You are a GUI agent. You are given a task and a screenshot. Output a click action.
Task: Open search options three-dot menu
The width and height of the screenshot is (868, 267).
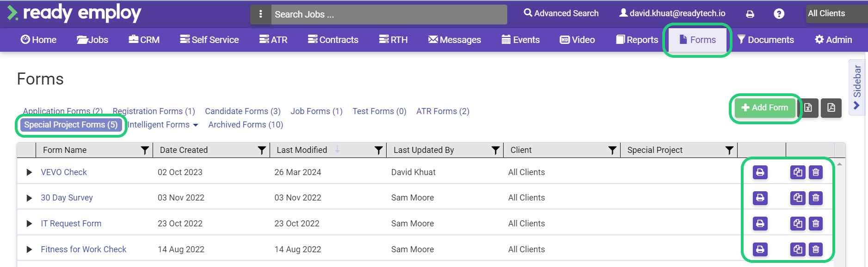261,14
